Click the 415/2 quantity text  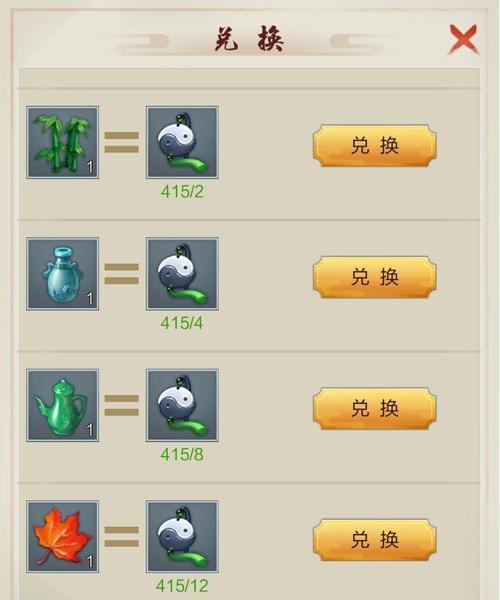(x=182, y=192)
